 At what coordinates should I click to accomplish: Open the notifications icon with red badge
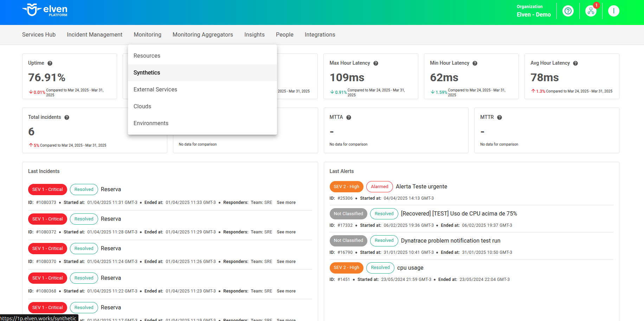point(591,11)
